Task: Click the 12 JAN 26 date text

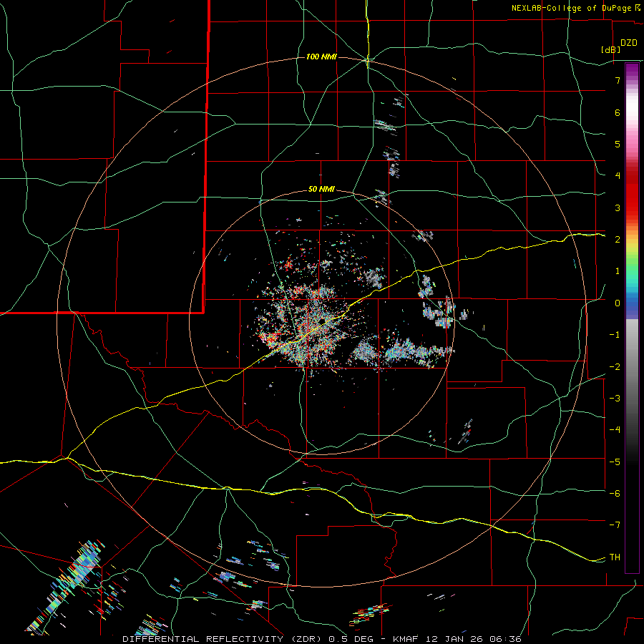Action: click(453, 639)
